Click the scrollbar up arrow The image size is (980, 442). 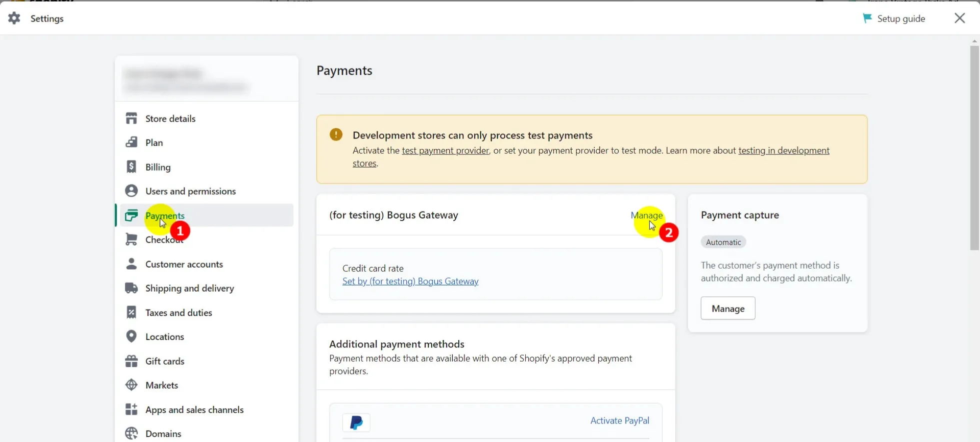[x=975, y=40]
